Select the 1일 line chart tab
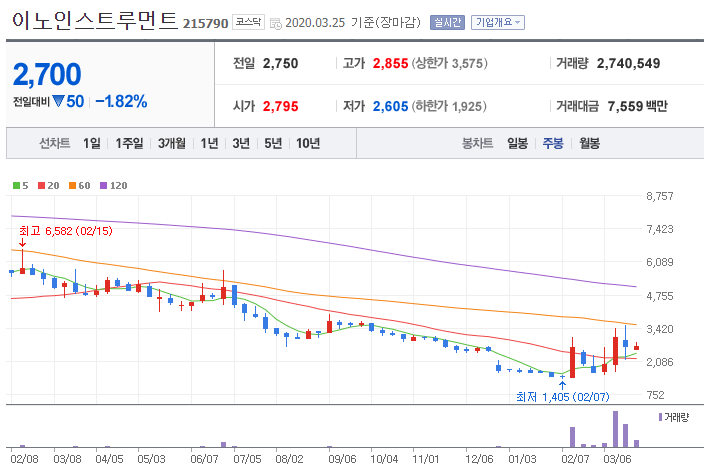The width and height of the screenshot is (704, 472). point(92,143)
